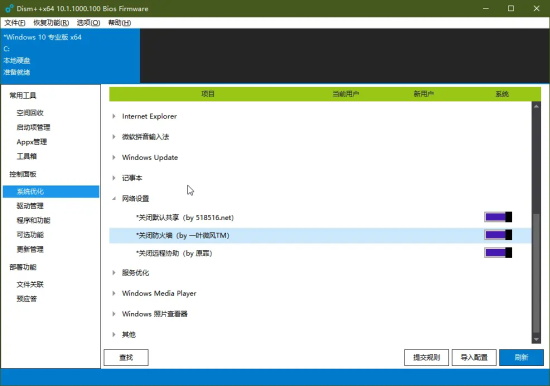550x386 pixels.
Task: Open 启动项管理 in the sidebar
Action: coord(33,127)
